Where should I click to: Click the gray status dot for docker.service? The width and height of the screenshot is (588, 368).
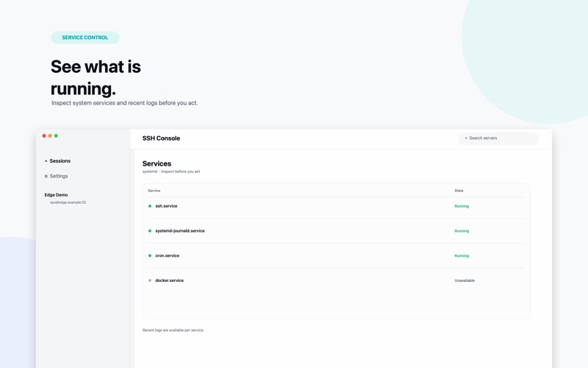tap(150, 280)
